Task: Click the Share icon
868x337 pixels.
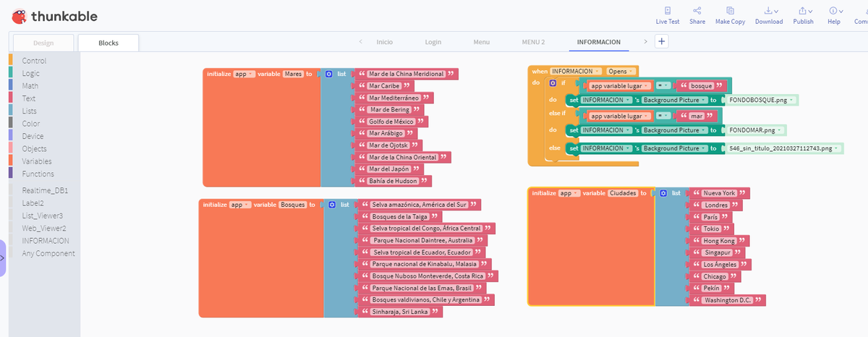Action: (x=697, y=11)
